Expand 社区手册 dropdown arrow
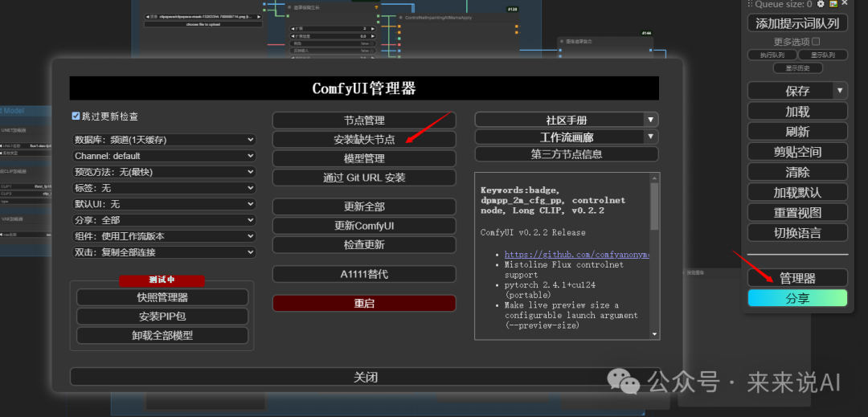 click(x=650, y=120)
